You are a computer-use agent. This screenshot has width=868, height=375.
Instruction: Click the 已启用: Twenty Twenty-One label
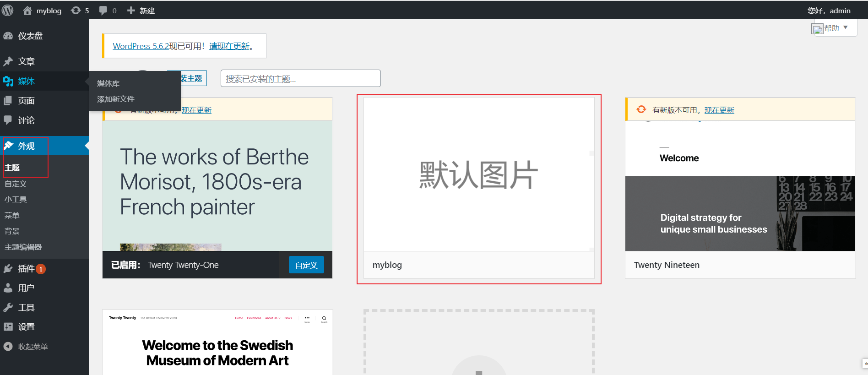[165, 265]
